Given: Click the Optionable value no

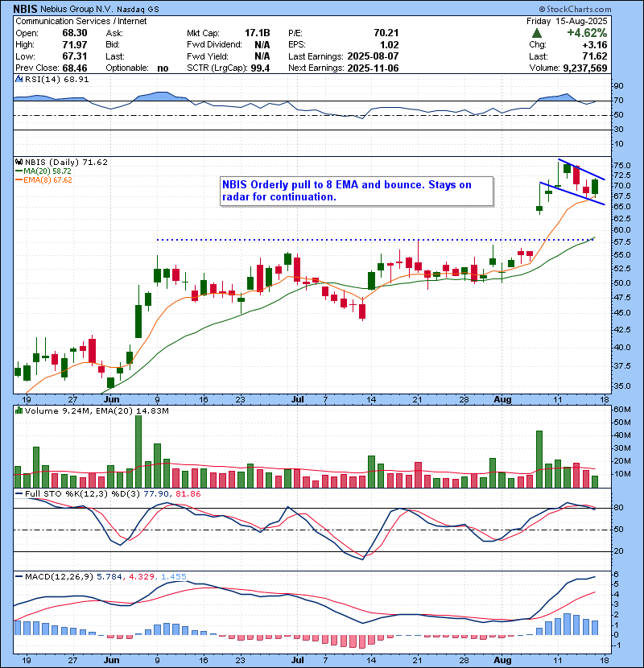Looking at the screenshot, I should [x=163, y=68].
